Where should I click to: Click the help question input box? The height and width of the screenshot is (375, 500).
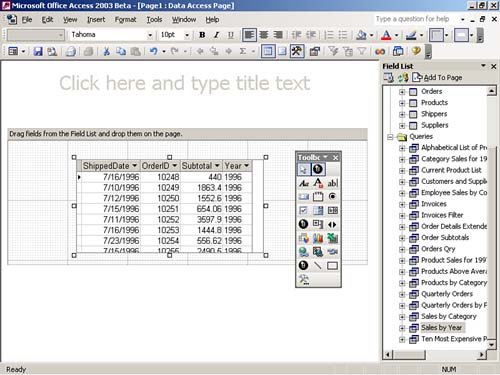point(417,19)
